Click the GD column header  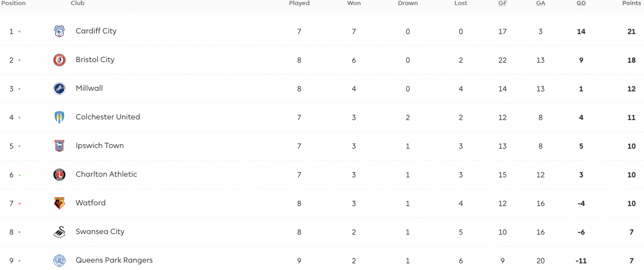pyautogui.click(x=581, y=3)
